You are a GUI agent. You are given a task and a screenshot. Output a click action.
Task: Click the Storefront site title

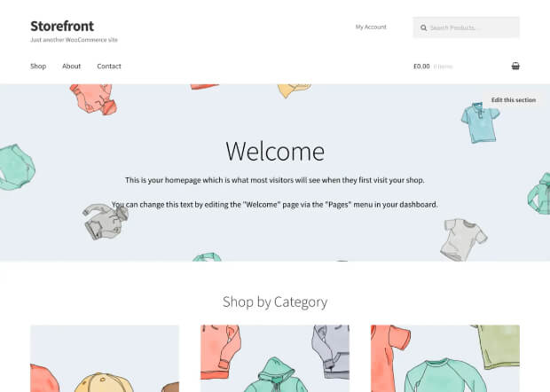pyautogui.click(x=62, y=26)
